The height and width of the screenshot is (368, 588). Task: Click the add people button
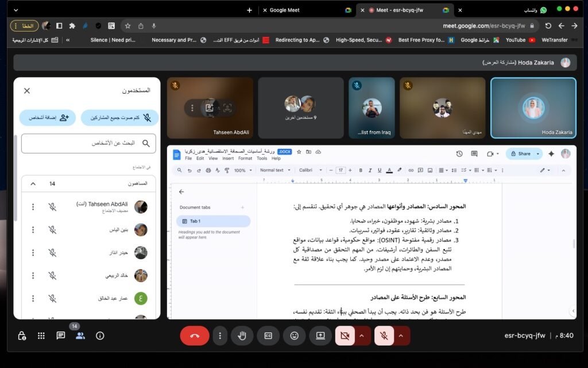click(48, 118)
